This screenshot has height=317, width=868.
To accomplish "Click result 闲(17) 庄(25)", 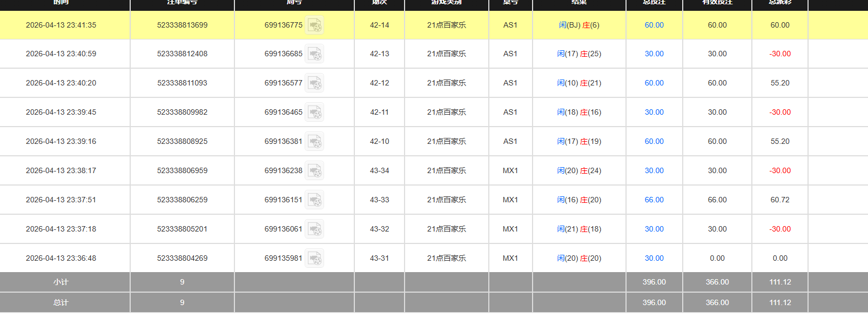I will pyautogui.click(x=579, y=54).
